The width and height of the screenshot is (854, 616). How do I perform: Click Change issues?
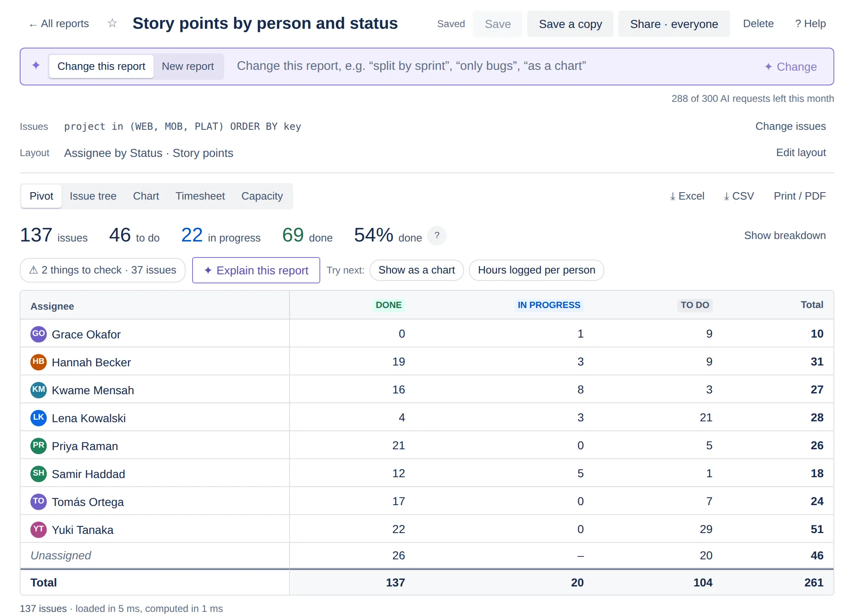coord(790,126)
